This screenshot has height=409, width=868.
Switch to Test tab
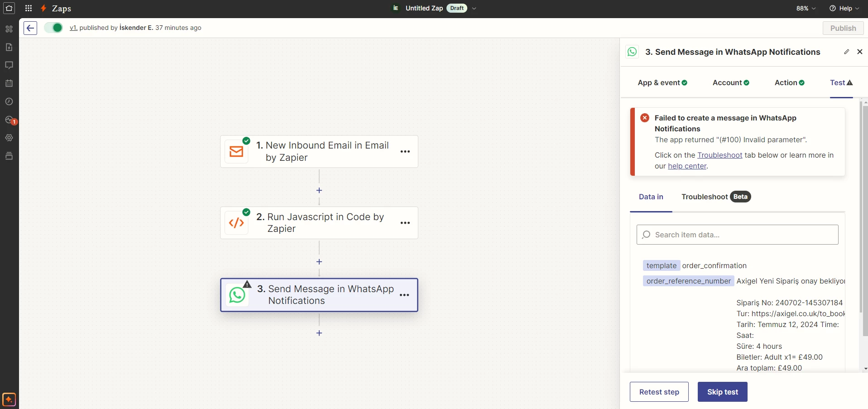(x=841, y=82)
